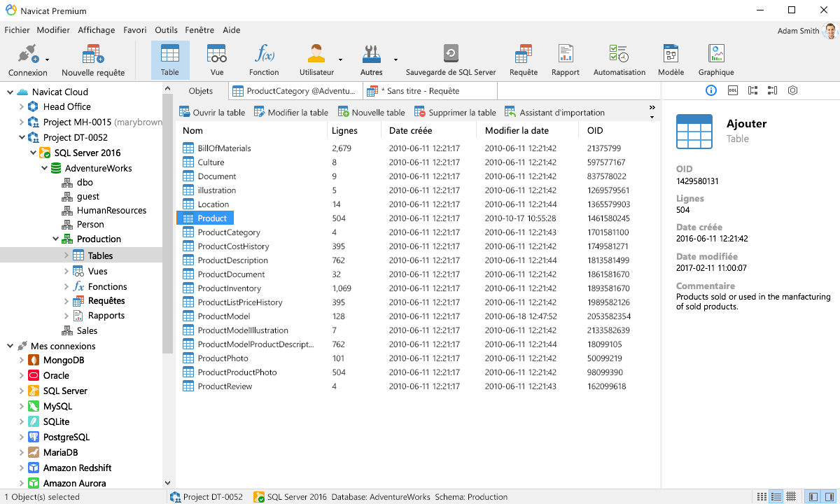
Task: Show the DDL panel icon
Action: [x=733, y=90]
